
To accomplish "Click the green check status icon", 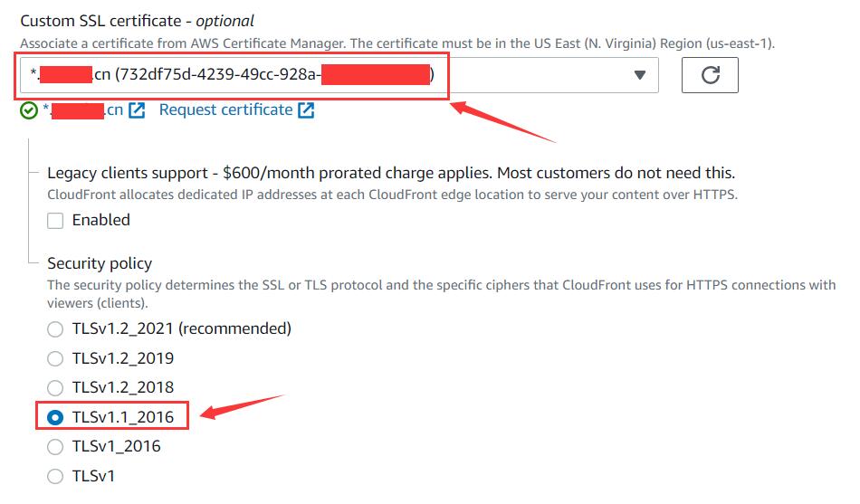I will 29,110.
